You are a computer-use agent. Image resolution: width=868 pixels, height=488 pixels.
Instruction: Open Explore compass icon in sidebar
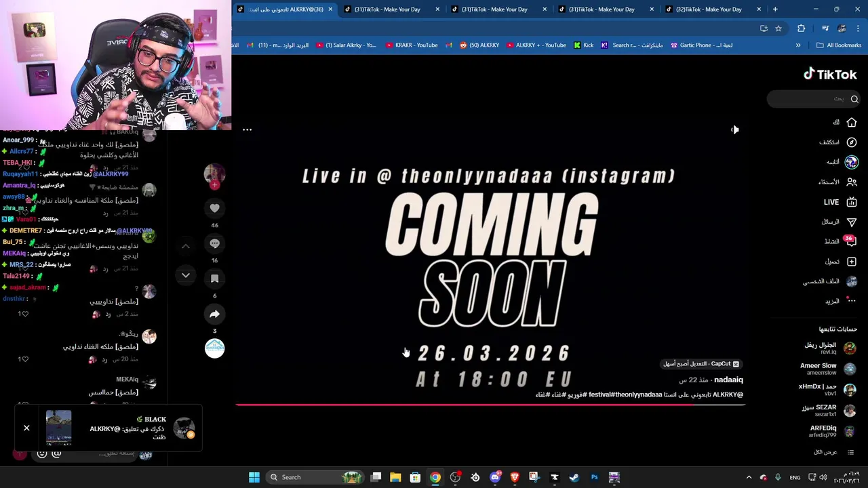tap(852, 142)
